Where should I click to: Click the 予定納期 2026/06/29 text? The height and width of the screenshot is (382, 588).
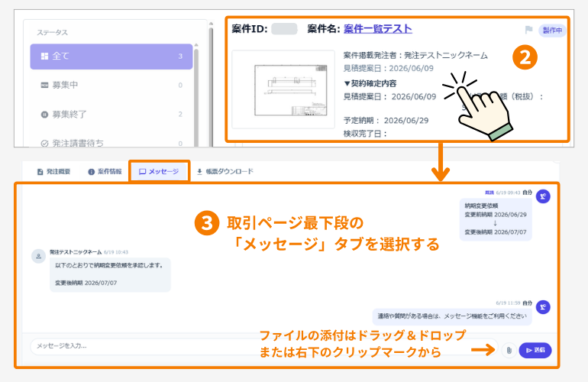click(386, 121)
